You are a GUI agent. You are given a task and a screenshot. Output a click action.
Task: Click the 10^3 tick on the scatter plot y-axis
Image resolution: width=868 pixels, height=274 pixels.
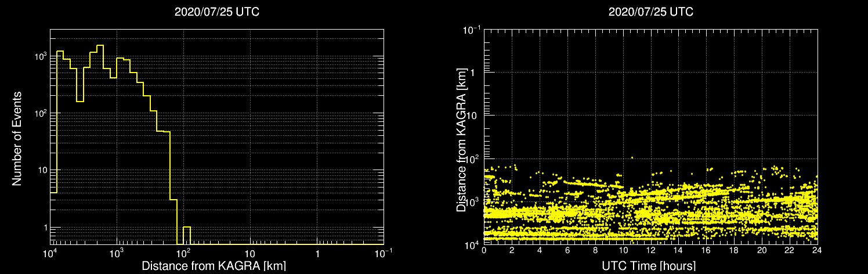(x=472, y=201)
